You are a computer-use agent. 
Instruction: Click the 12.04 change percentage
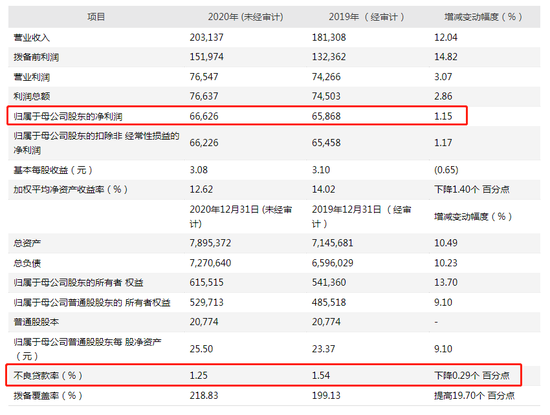click(x=446, y=37)
